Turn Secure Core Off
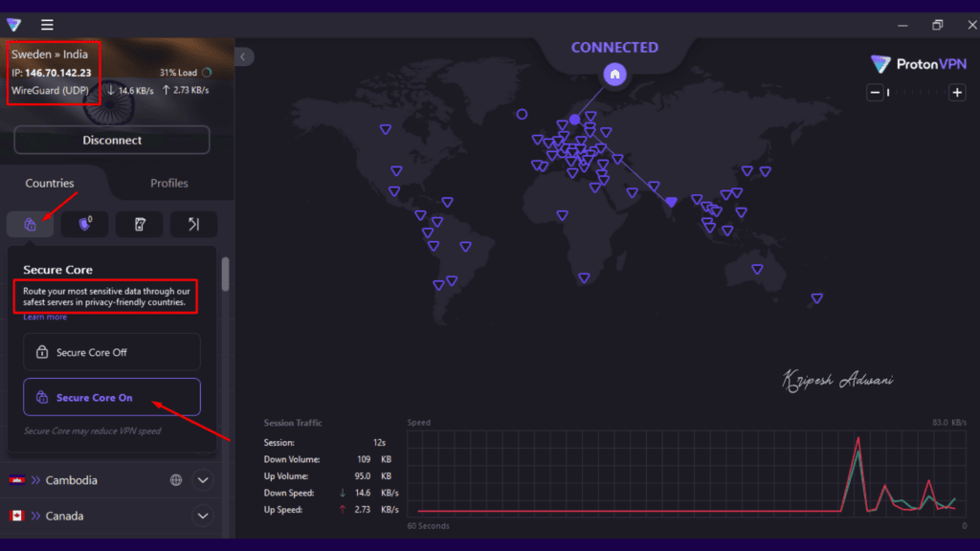This screenshot has width=980, height=551. [x=111, y=352]
